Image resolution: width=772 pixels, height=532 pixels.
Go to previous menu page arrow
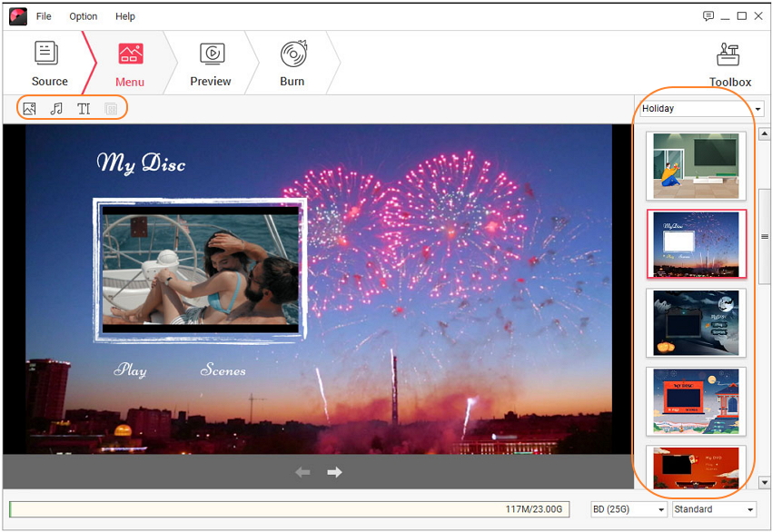point(302,472)
